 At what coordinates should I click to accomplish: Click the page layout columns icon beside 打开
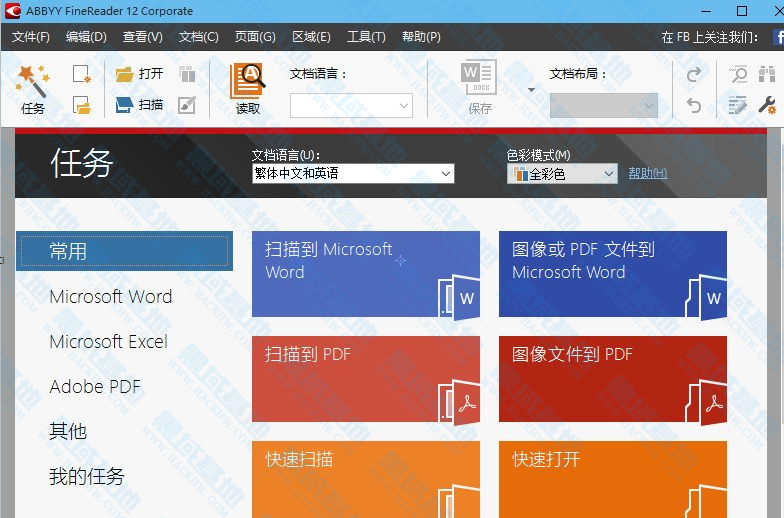(187, 74)
